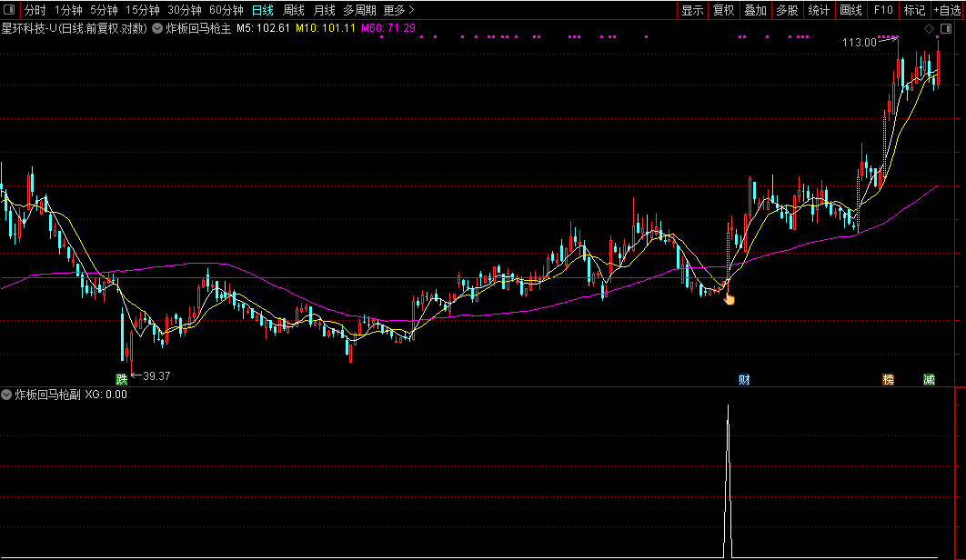Toggle the right side panel icon
Viewport: 966px width, 560px height.
(x=946, y=28)
